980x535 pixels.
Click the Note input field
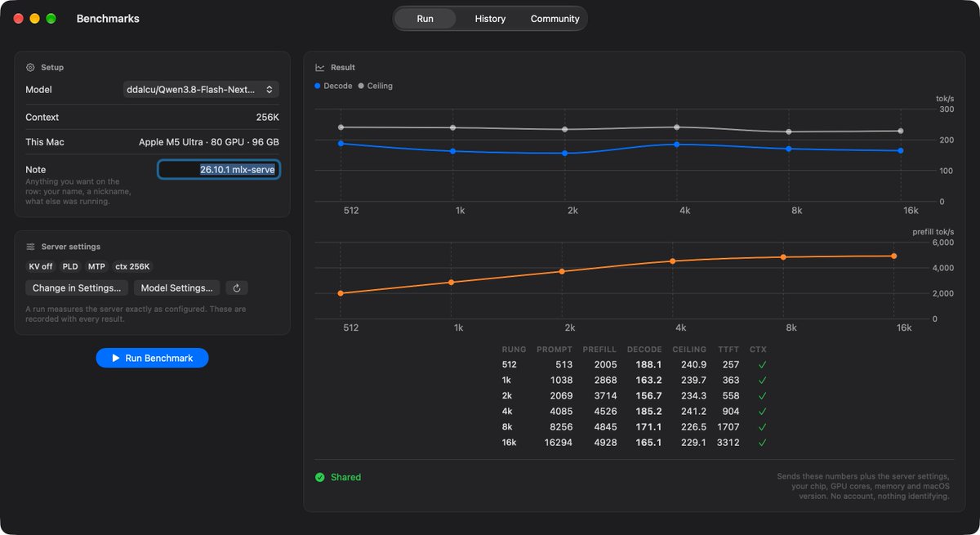(219, 169)
